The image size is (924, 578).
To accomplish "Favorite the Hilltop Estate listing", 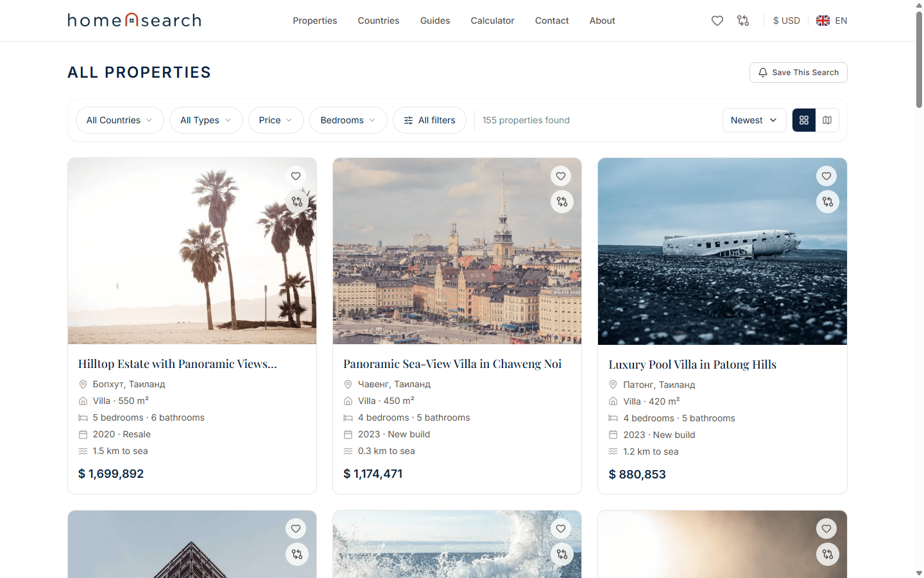I will pyautogui.click(x=296, y=176).
